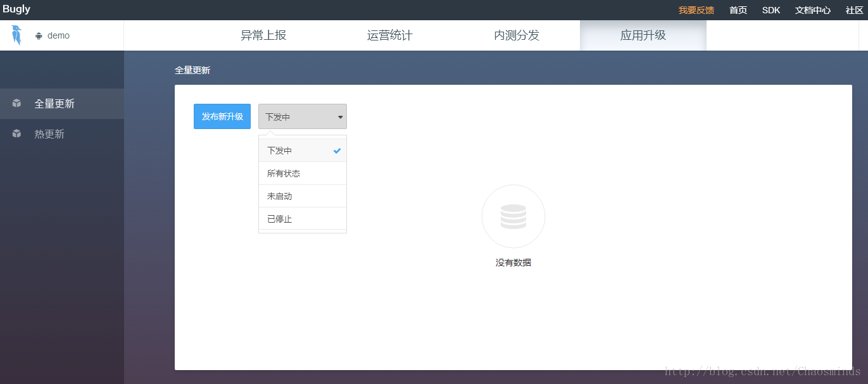Select 所有状态 from the status list
868x384 pixels.
(x=303, y=173)
